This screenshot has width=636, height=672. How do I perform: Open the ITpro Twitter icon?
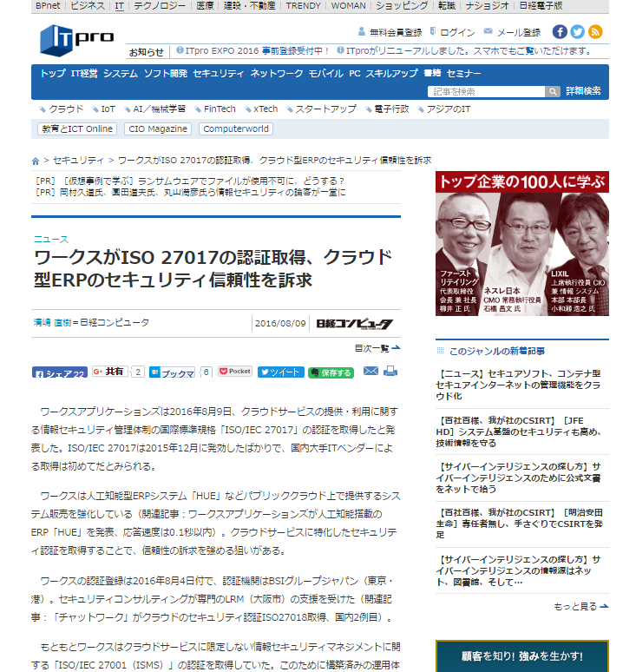point(577,32)
